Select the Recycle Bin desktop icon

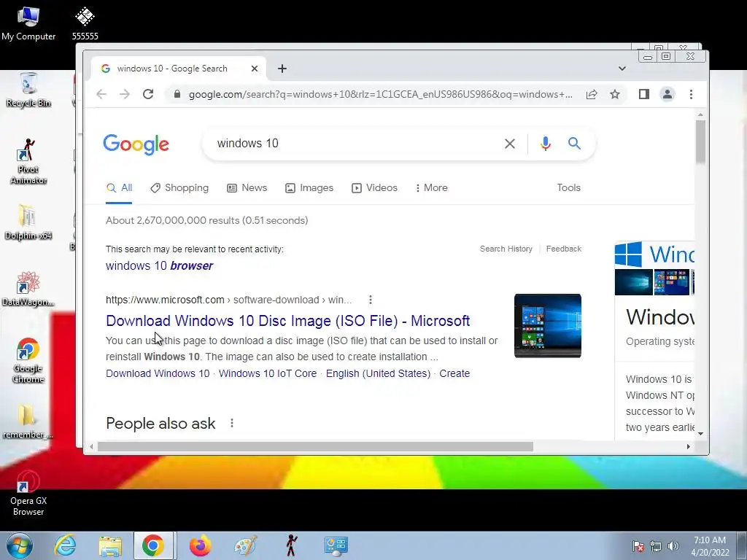[x=28, y=90]
